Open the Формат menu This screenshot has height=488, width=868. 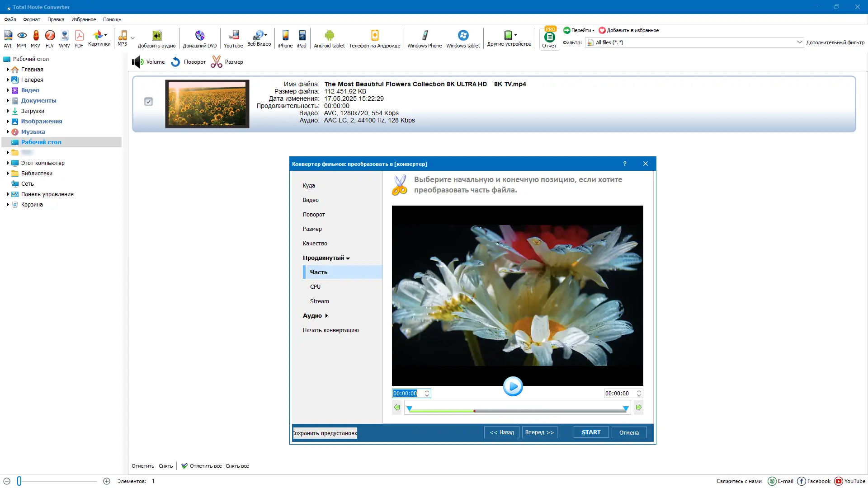click(x=32, y=19)
